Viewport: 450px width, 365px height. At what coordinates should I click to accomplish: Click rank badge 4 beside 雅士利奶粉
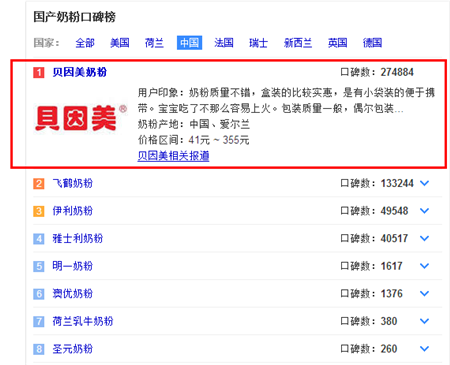point(39,239)
